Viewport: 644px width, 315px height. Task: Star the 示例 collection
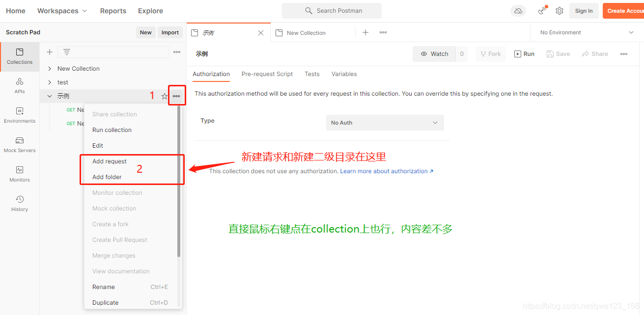pyautogui.click(x=165, y=96)
